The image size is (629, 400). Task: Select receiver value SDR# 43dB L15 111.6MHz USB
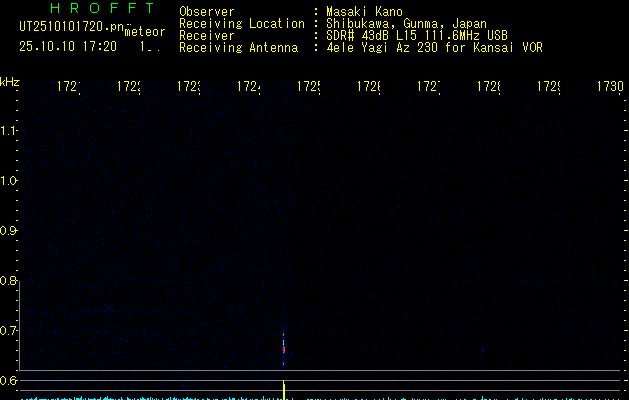coord(417,36)
